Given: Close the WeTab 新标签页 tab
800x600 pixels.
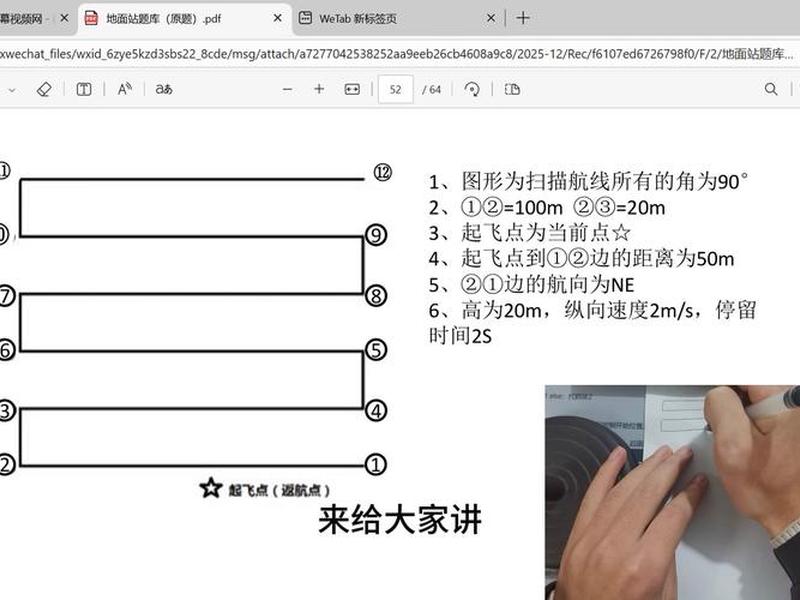Looking at the screenshot, I should point(490,18).
